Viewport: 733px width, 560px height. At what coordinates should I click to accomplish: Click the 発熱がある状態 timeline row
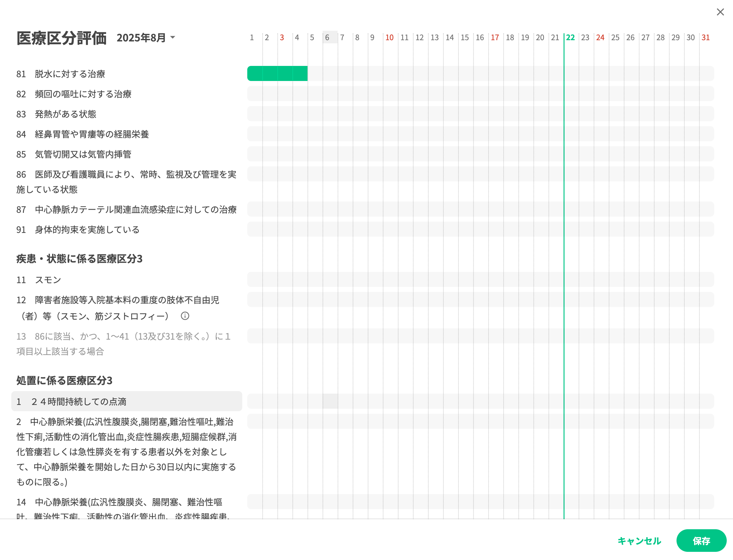(480, 114)
